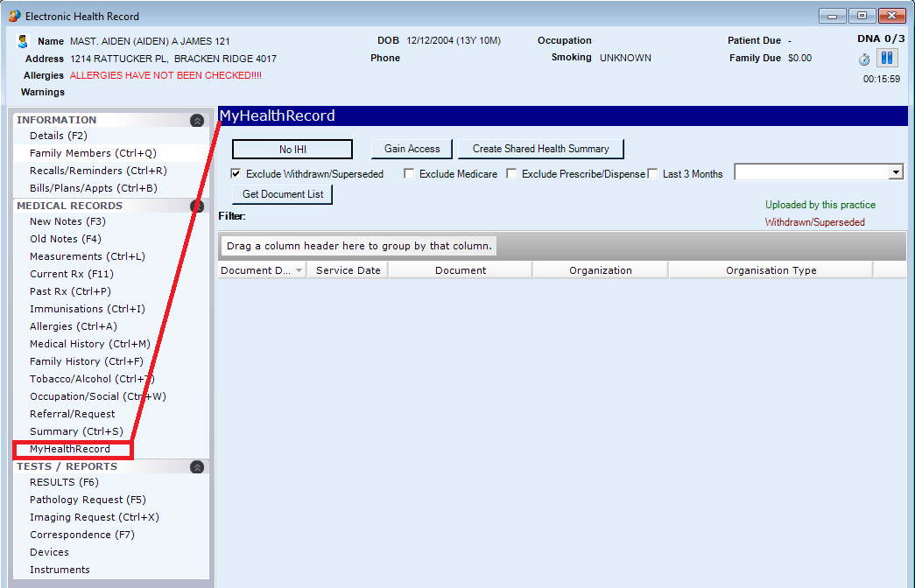915x588 pixels.
Task: Open Details (F2) in sidebar
Action: pos(59,136)
